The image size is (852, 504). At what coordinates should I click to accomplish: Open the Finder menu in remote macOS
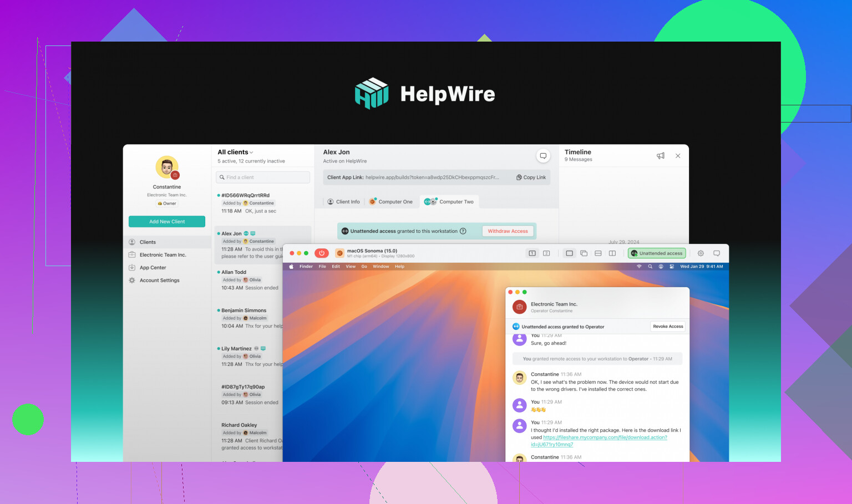tap(306, 267)
